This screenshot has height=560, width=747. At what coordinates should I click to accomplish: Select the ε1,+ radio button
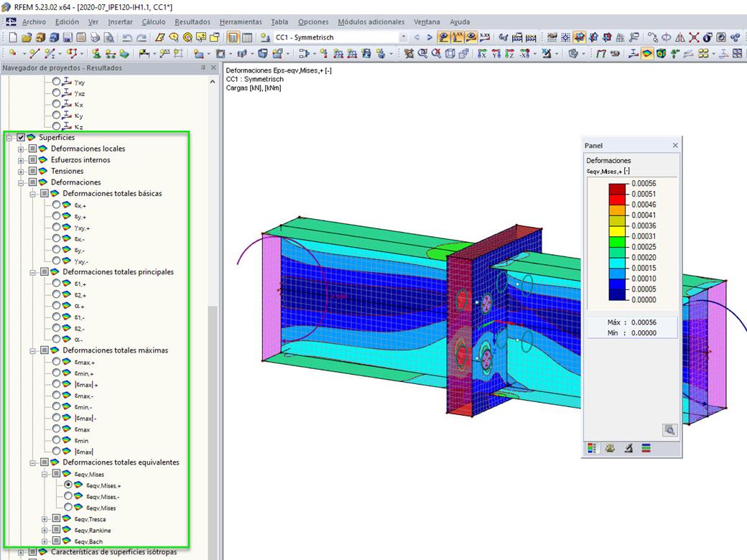click(56, 283)
